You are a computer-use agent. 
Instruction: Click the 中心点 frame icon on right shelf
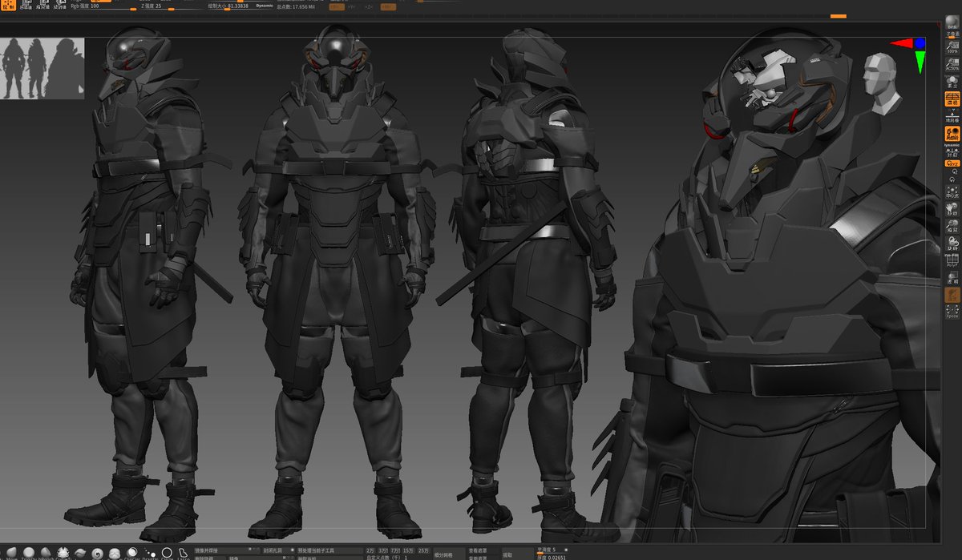pos(952,192)
